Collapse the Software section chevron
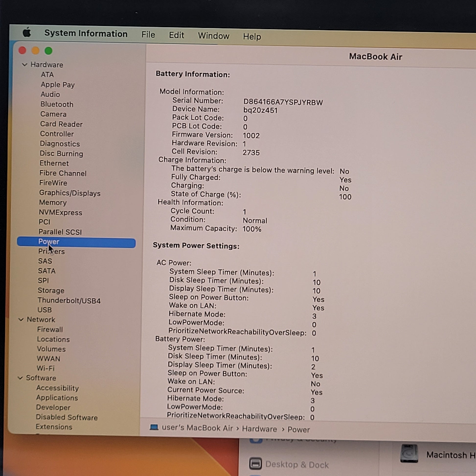Screen dimensions: 476x476 (x=21, y=378)
